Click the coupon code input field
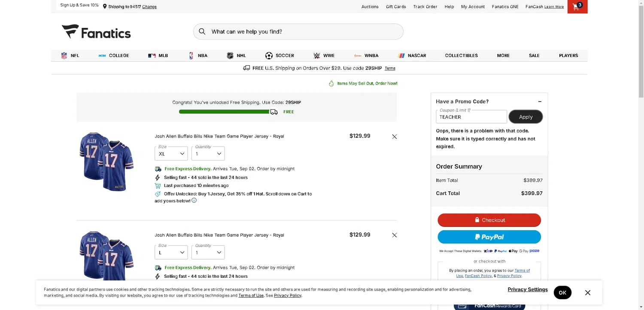 (x=471, y=117)
